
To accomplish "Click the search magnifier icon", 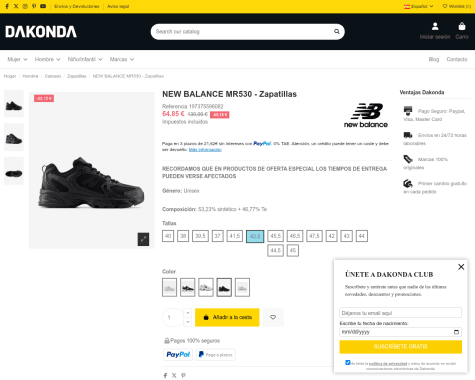I will click(x=337, y=32).
